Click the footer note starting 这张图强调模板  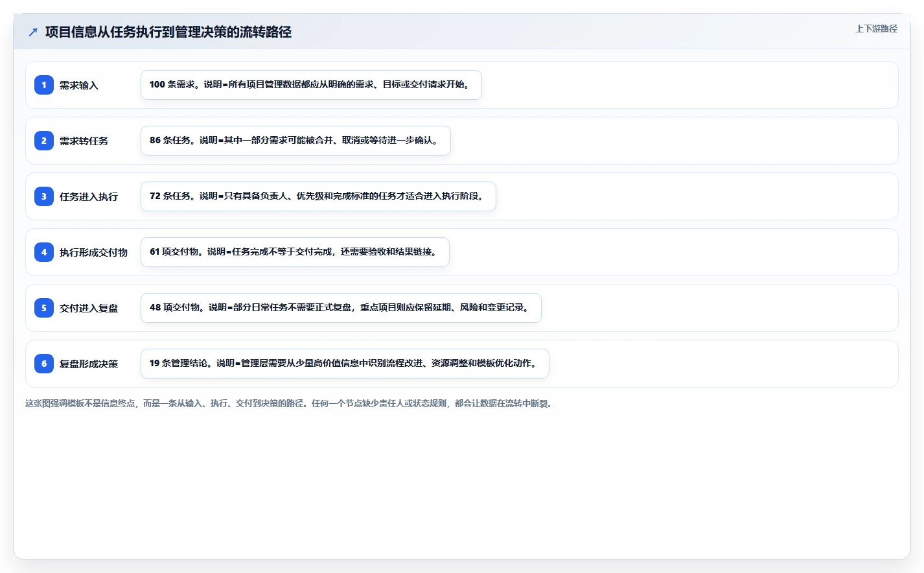point(288,403)
